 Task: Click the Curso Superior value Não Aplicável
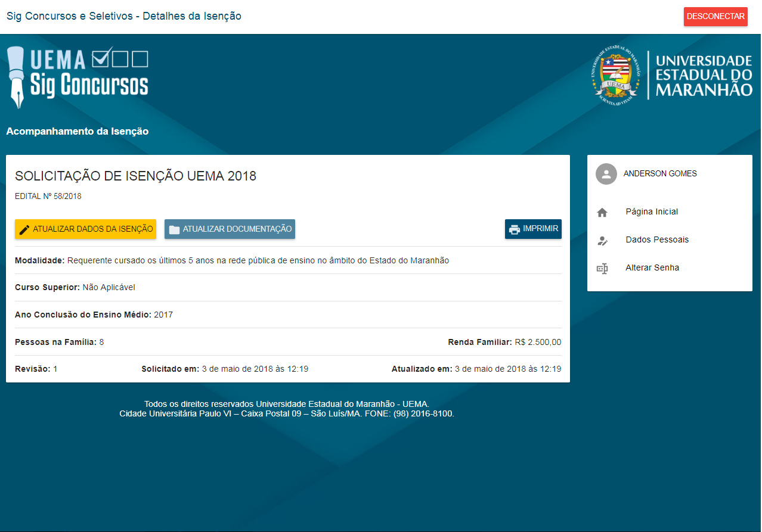coord(109,288)
